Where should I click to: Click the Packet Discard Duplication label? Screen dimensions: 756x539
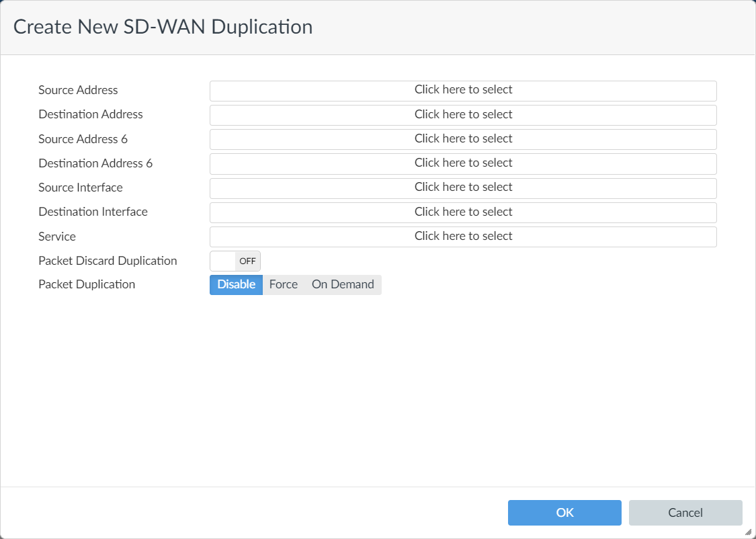pos(108,261)
